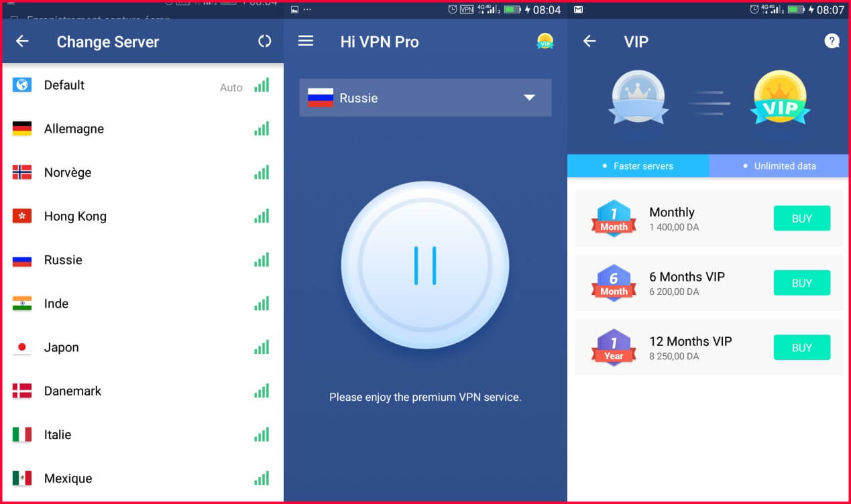This screenshot has height=504, width=851.
Task: Click the refresh icon on Change Server screen
Action: click(264, 42)
